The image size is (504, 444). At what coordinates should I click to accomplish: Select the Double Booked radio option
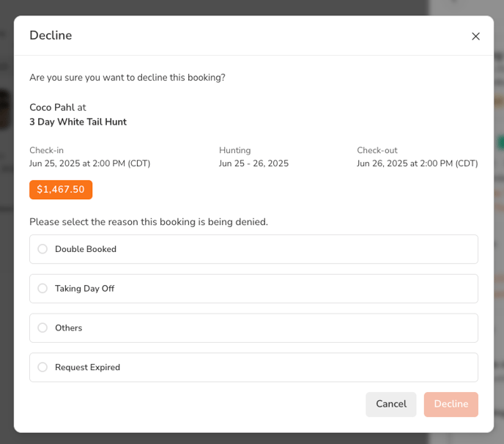[42, 249]
